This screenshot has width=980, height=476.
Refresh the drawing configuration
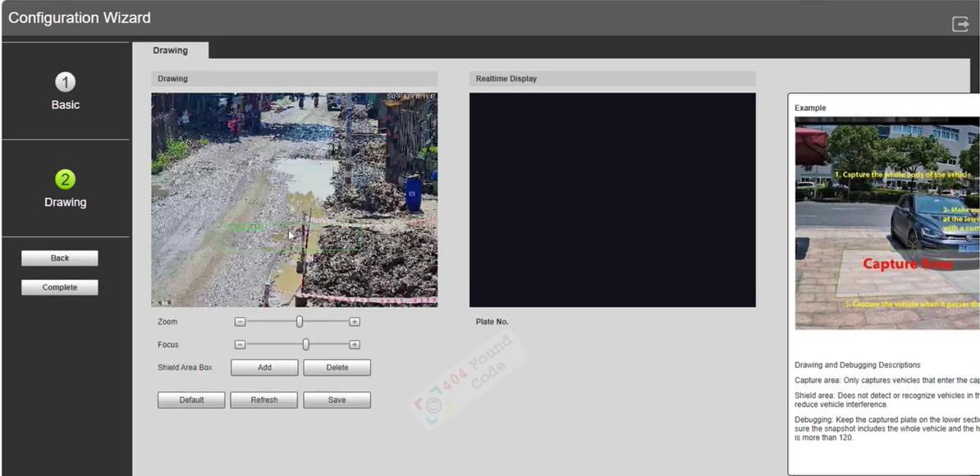(263, 400)
